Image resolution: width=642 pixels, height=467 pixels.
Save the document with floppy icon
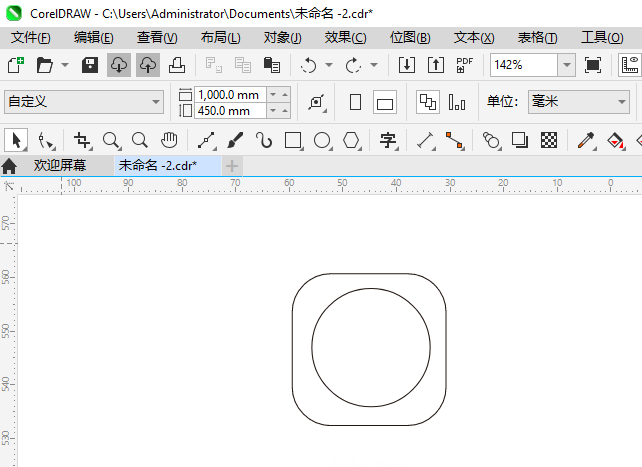[90, 65]
